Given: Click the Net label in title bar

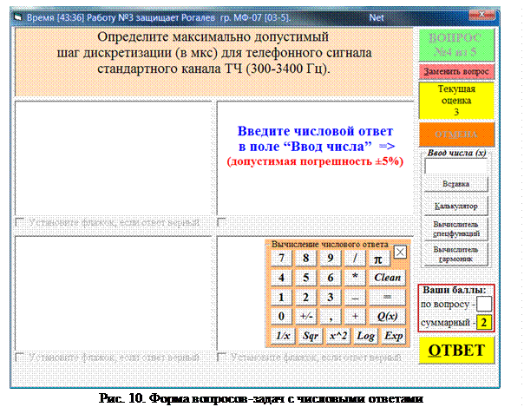Looking at the screenshot, I should click(x=377, y=17).
